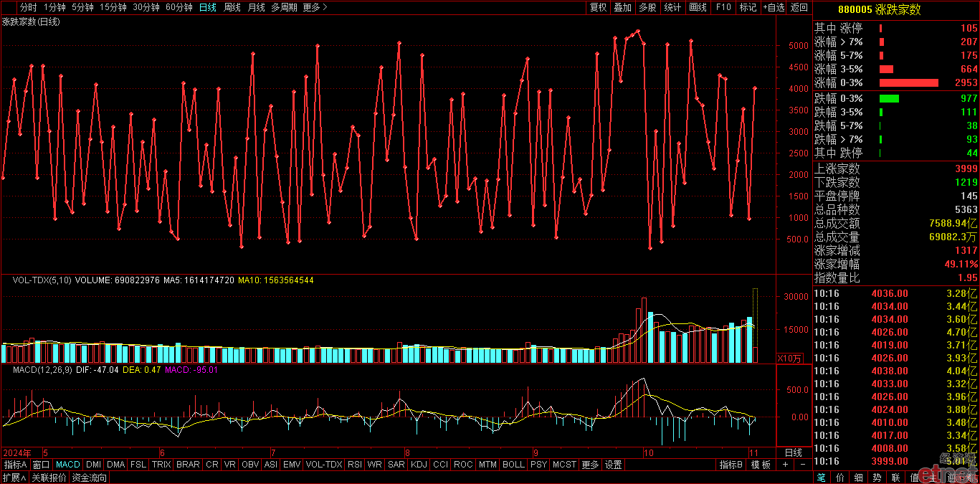The height and width of the screenshot is (484, 980).
Task: Select PSY indicator tab
Action: click(538, 465)
